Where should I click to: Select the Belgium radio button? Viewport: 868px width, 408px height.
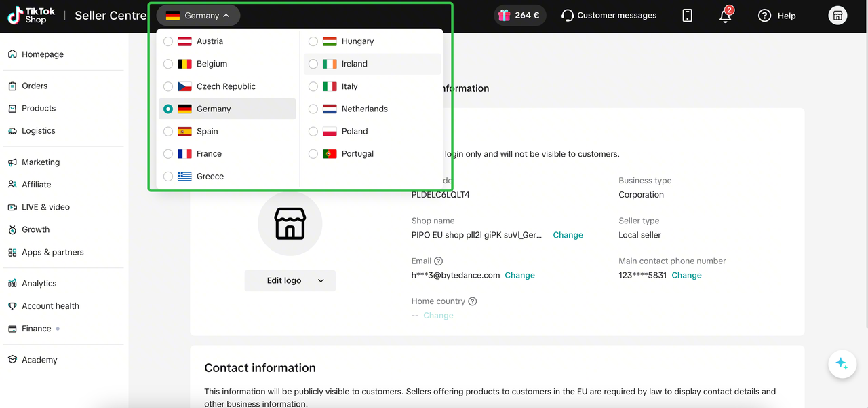point(168,64)
